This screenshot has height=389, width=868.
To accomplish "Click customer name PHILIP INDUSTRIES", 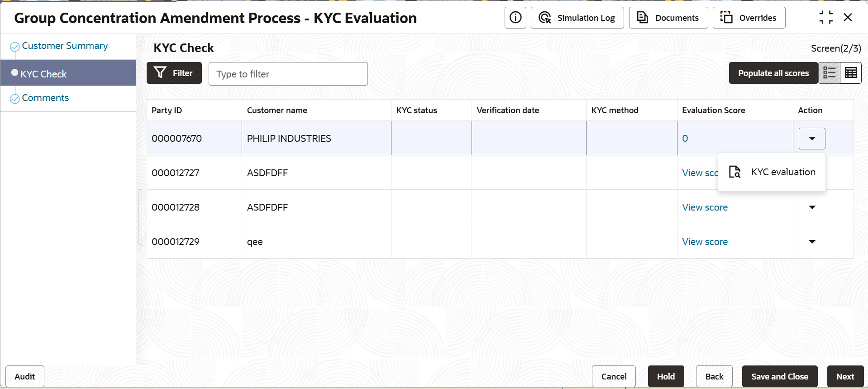I will [x=289, y=139].
